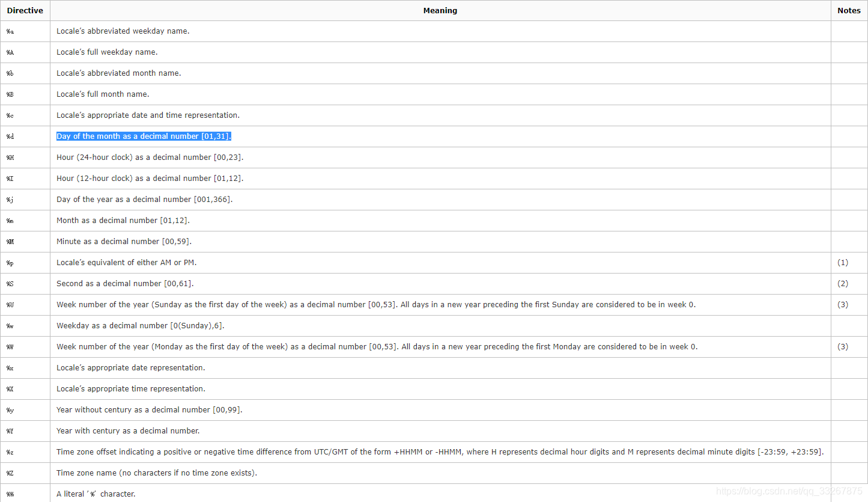Click "Minute as a decimal number" text
Viewport: 868px width, 502px height.
(x=124, y=242)
